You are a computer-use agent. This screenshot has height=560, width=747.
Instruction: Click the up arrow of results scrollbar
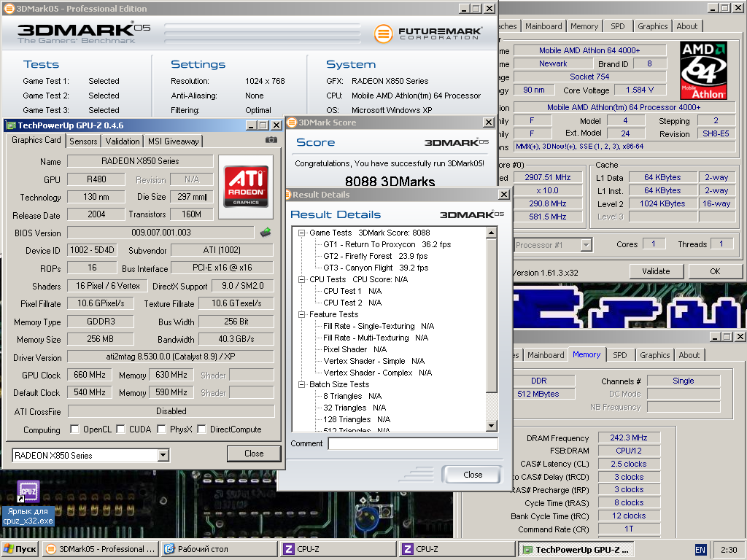tap(491, 233)
